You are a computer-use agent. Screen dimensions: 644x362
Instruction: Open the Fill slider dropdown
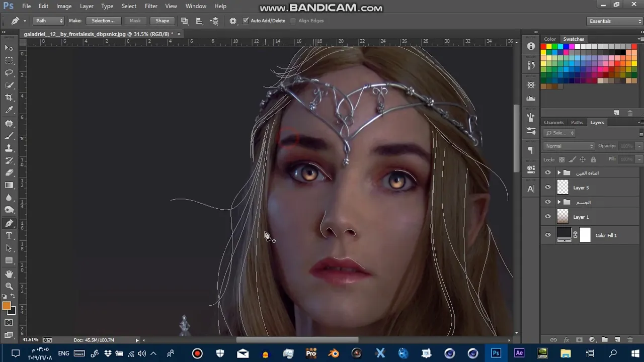pyautogui.click(x=639, y=159)
